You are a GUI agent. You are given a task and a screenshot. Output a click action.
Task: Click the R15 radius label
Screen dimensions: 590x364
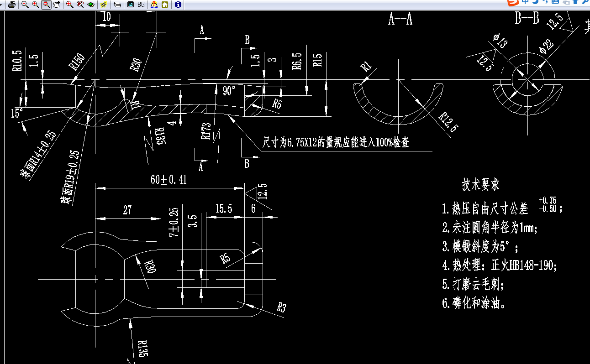click(317, 61)
